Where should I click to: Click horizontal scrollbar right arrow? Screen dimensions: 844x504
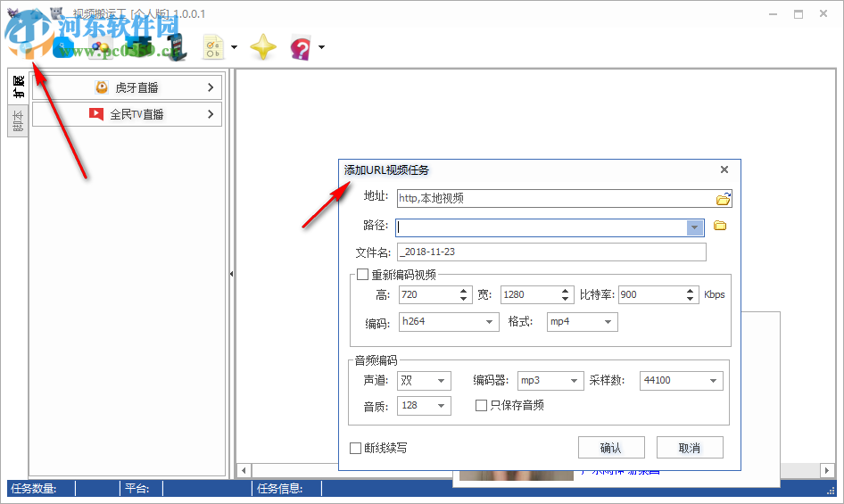pyautogui.click(x=827, y=471)
